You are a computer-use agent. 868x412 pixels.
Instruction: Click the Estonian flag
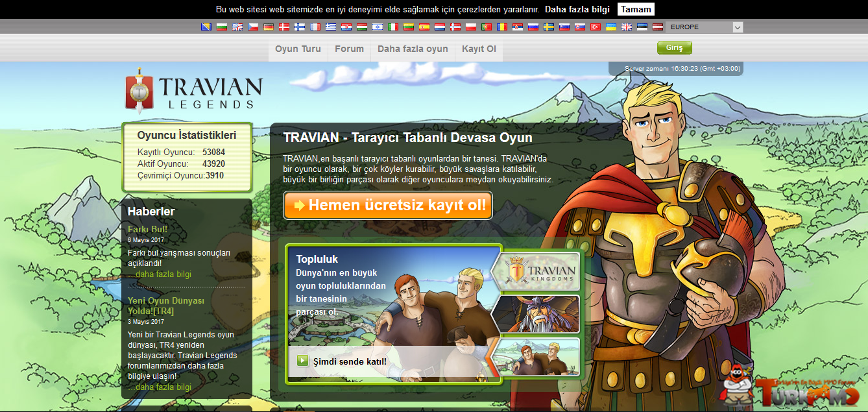coord(642,27)
